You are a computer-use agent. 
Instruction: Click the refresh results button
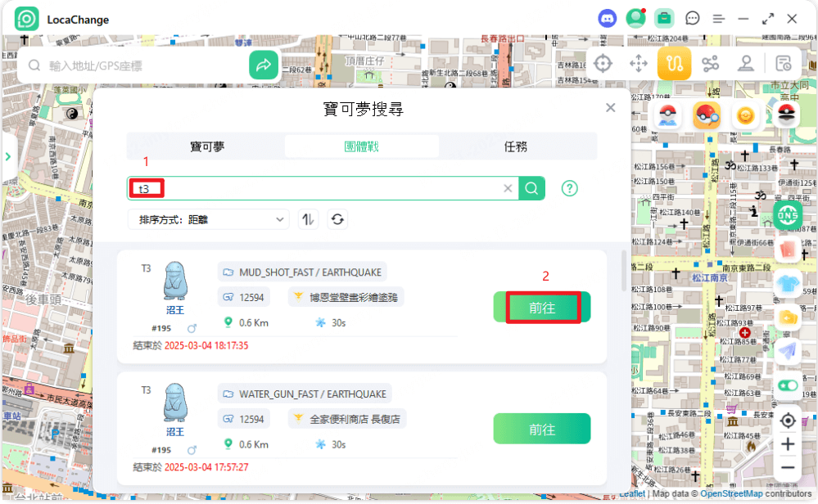click(x=337, y=220)
